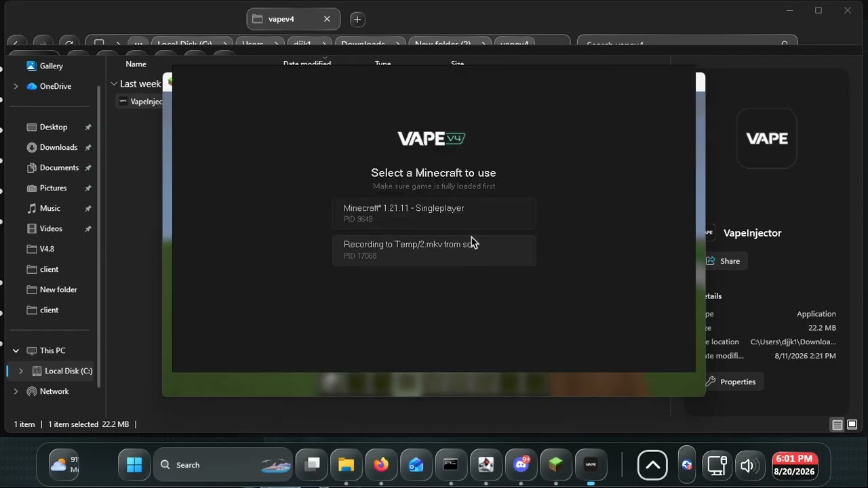Click the pin icon beside Music
868x488 pixels.
88,209
